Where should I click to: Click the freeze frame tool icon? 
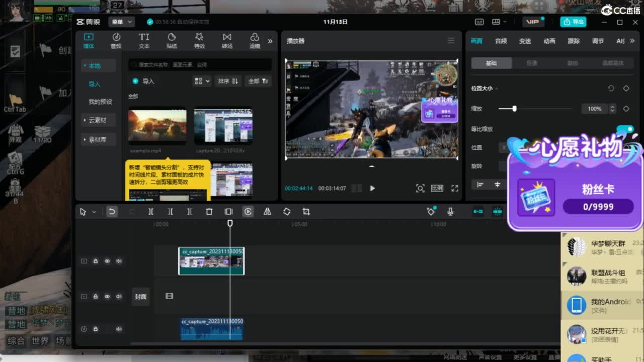[x=228, y=212]
